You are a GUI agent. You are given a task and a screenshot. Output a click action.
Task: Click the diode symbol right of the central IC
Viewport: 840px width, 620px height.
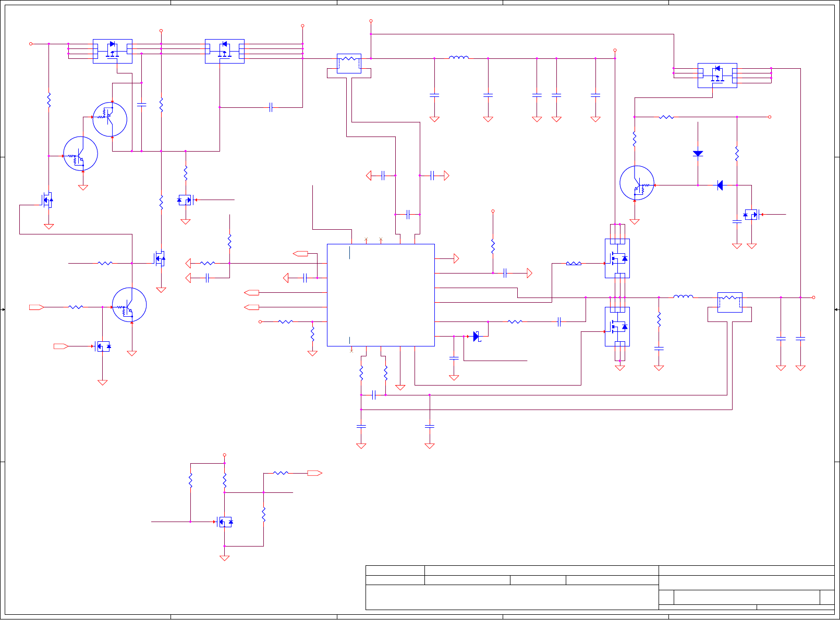tap(476, 337)
